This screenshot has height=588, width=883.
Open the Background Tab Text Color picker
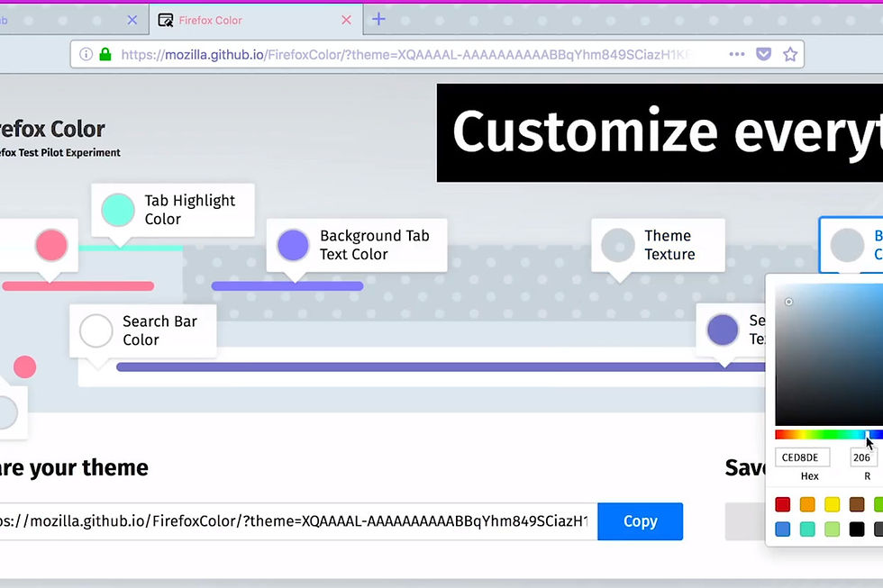coord(291,244)
